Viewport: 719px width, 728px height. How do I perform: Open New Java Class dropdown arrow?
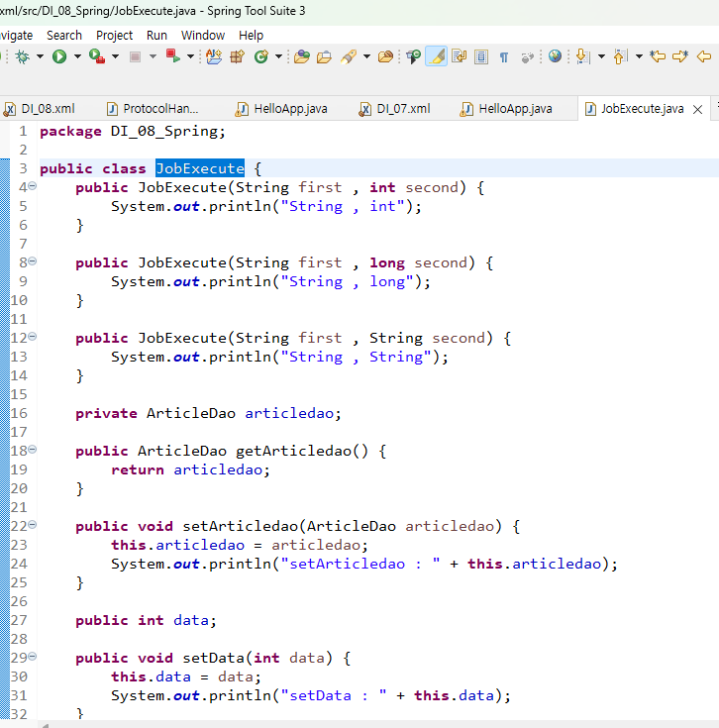click(278, 56)
